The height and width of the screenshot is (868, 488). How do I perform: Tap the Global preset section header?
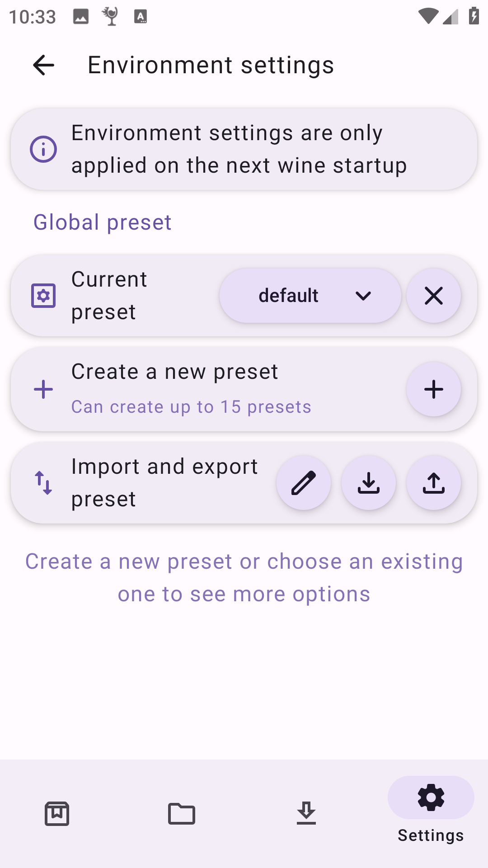103,222
